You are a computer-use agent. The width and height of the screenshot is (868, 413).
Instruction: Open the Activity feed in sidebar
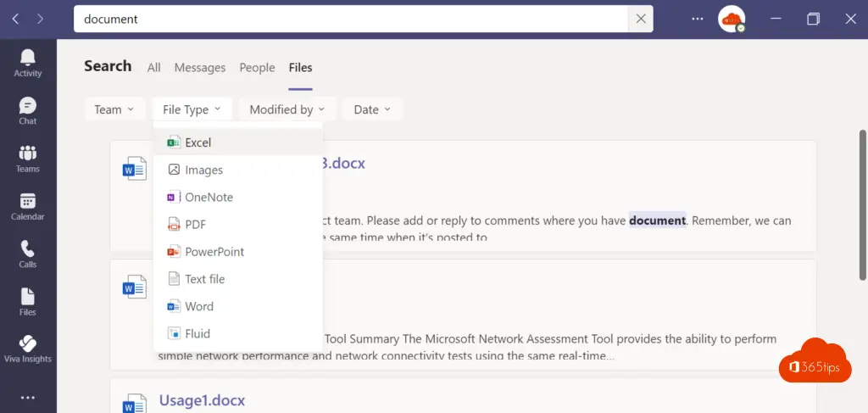tap(28, 63)
